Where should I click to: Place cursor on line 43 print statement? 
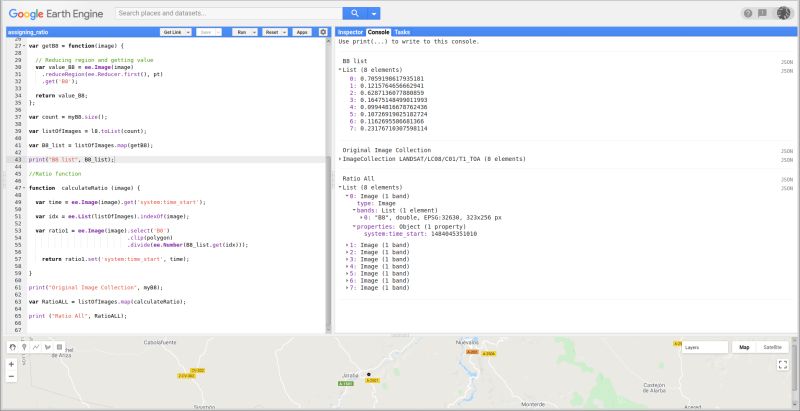coord(71,160)
